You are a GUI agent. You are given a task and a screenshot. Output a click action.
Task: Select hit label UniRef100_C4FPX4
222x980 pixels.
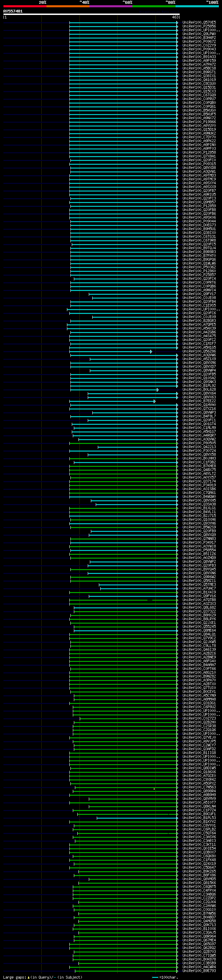tap(199, 890)
